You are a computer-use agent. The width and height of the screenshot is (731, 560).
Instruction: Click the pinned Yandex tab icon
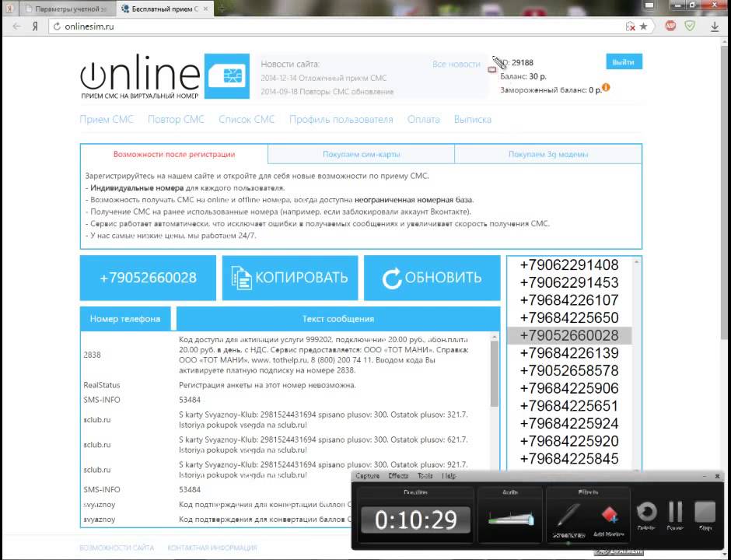pos(10,9)
